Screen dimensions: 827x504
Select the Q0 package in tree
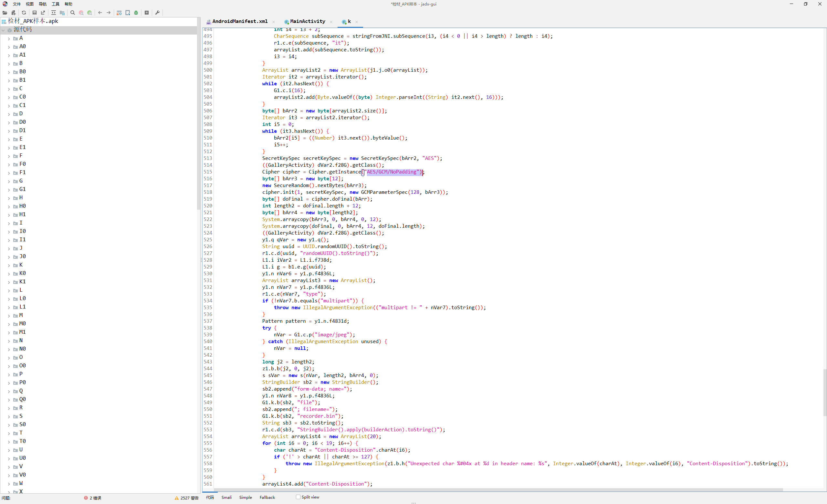23,399
